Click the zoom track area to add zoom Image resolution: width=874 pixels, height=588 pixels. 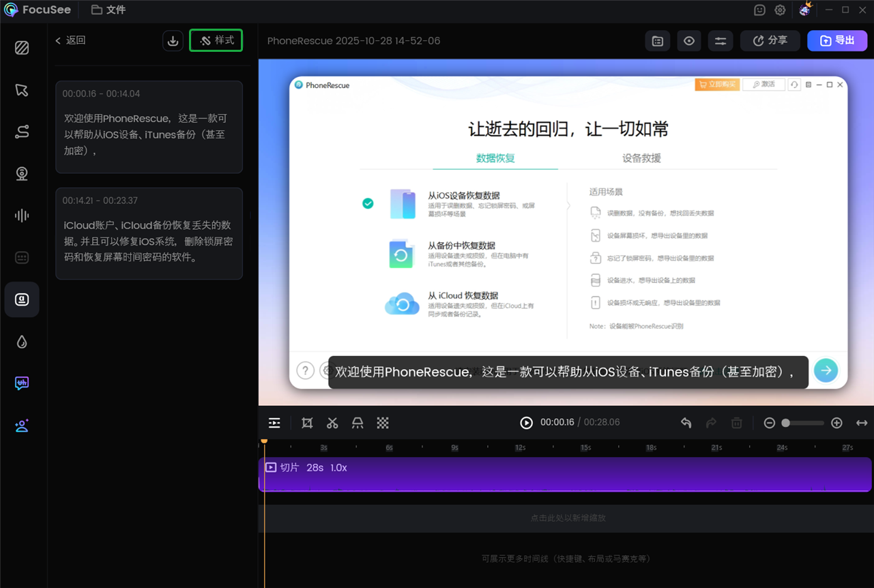567,518
